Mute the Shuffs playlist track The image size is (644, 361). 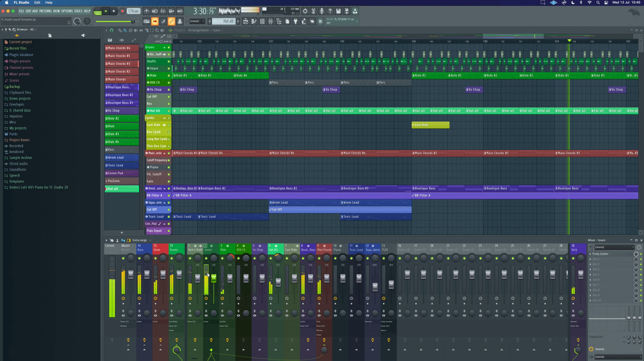[x=169, y=61]
